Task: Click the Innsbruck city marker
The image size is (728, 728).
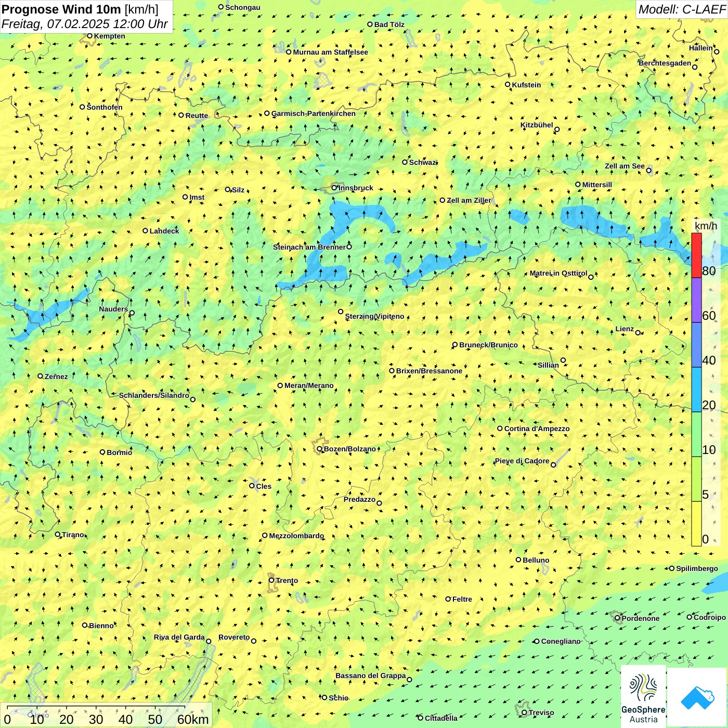Action: click(x=334, y=188)
